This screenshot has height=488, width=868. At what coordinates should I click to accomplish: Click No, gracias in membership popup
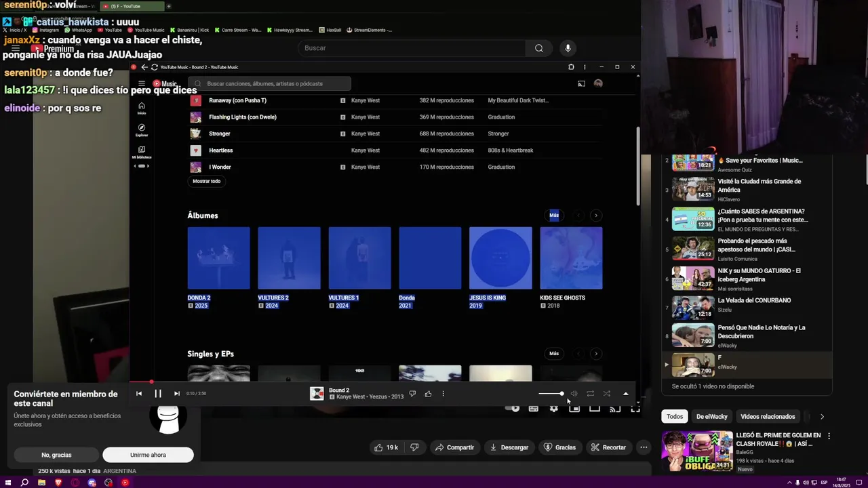(x=56, y=455)
